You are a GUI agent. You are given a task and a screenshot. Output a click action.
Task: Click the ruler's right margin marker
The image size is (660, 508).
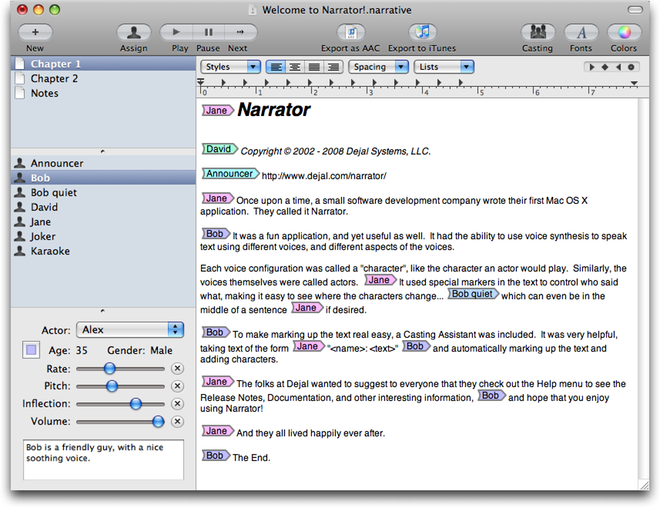coord(634,83)
